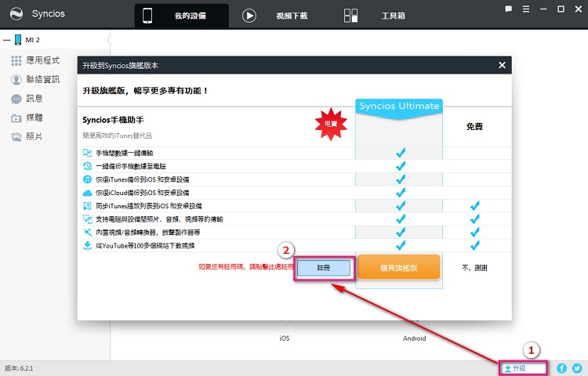The height and width of the screenshot is (376, 588).
Task: Open 媒體 in the sidebar
Action: 34,117
